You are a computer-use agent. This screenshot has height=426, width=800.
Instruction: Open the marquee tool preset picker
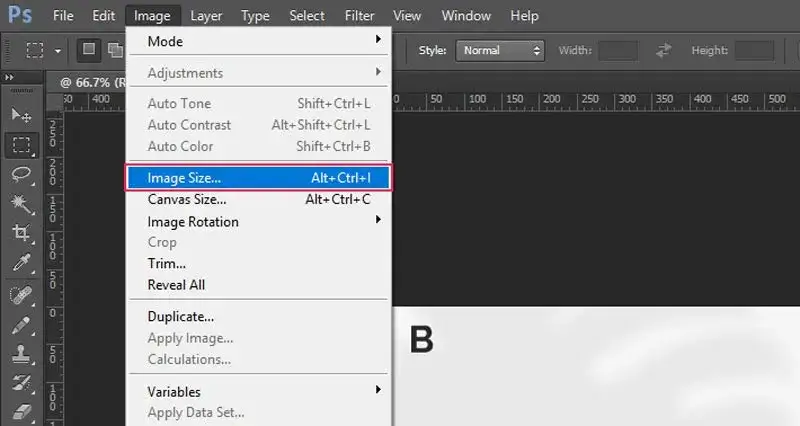click(44, 50)
